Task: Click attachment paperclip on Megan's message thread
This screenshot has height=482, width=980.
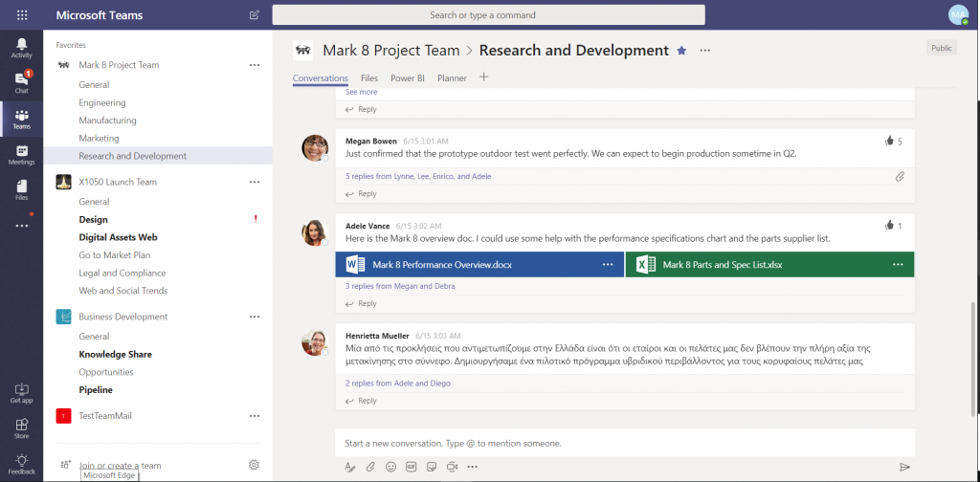Action: pyautogui.click(x=900, y=177)
